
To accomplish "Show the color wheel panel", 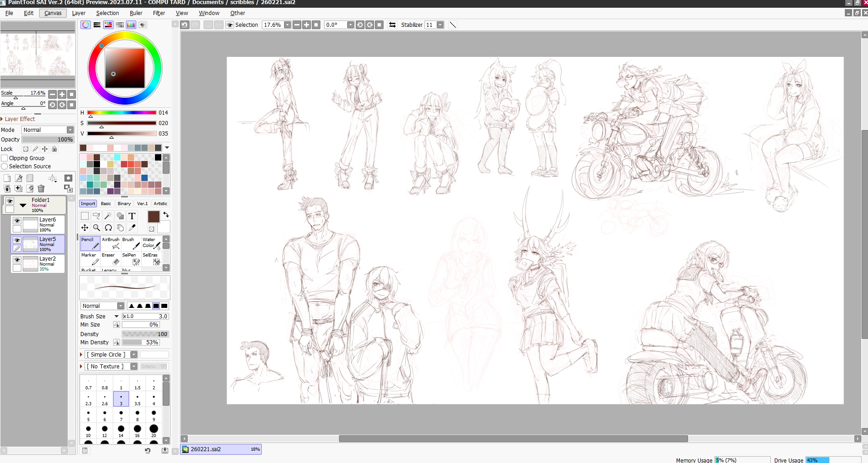I will pyautogui.click(x=85, y=25).
